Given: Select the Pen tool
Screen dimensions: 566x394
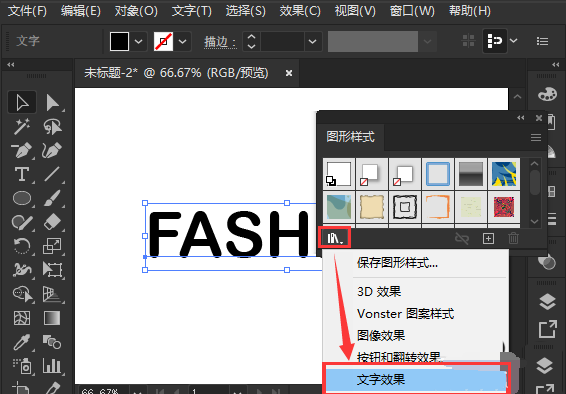Looking at the screenshot, I should (22, 150).
